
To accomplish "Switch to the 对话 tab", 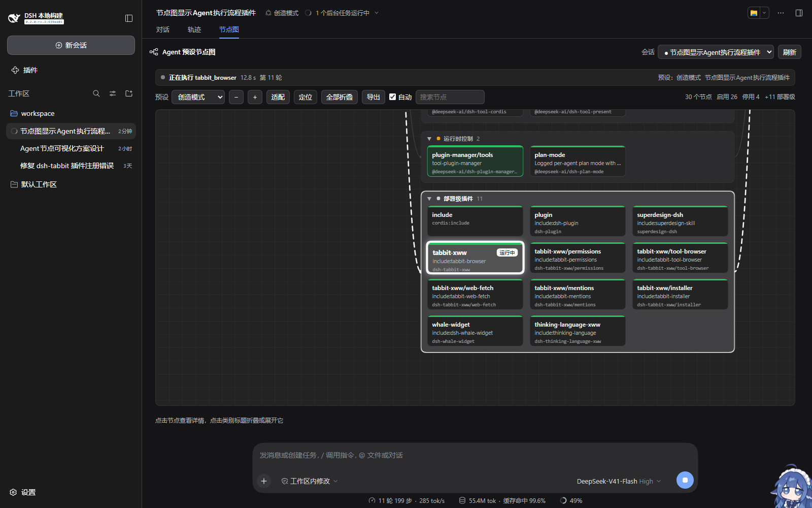I will [163, 29].
